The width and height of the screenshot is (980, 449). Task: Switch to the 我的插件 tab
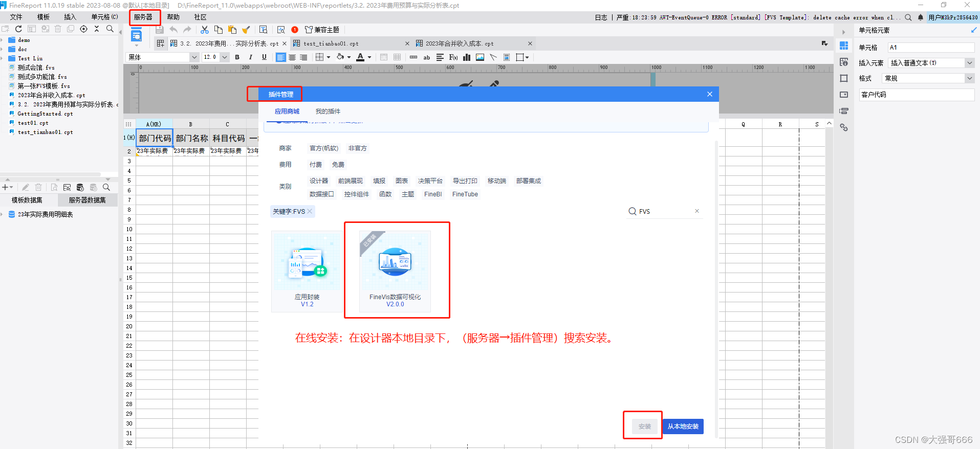(x=328, y=111)
